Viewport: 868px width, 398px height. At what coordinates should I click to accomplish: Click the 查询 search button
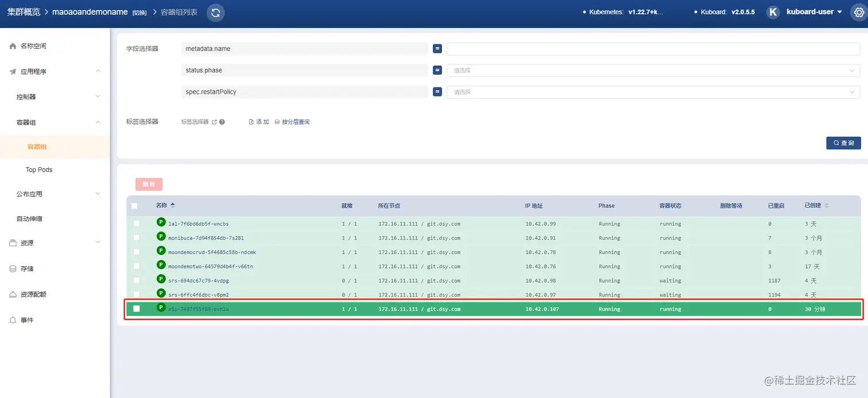click(x=843, y=142)
